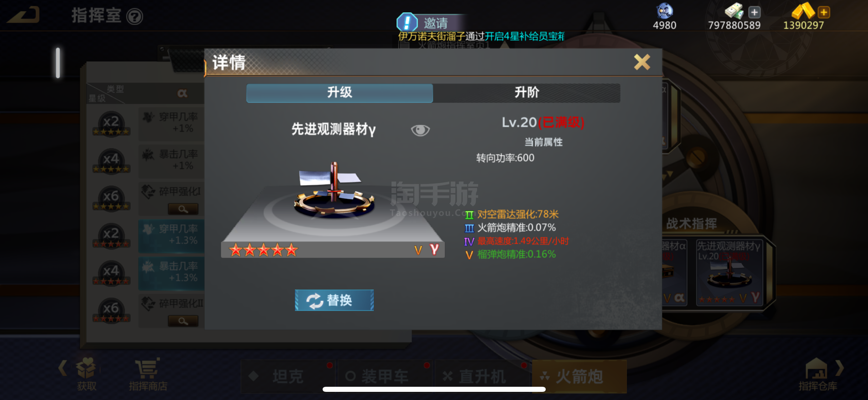Expand the left arrow near 获取
The width and height of the screenshot is (868, 400).
click(62, 368)
